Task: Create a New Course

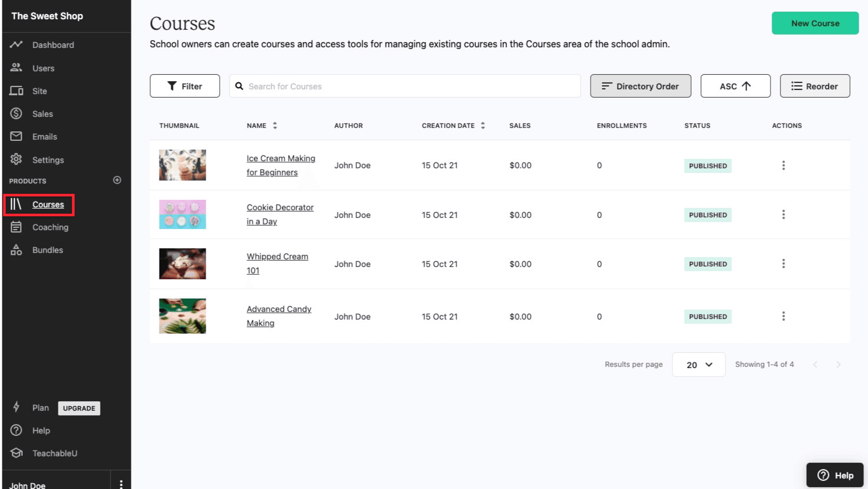Action: pos(815,23)
